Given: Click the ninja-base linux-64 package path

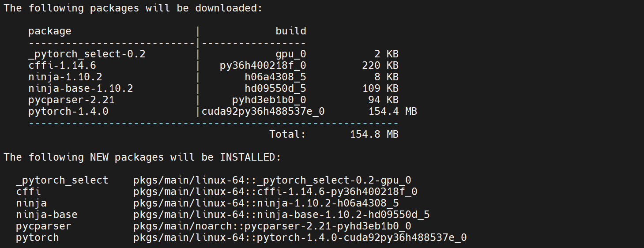Looking at the screenshot, I should click(281, 214).
